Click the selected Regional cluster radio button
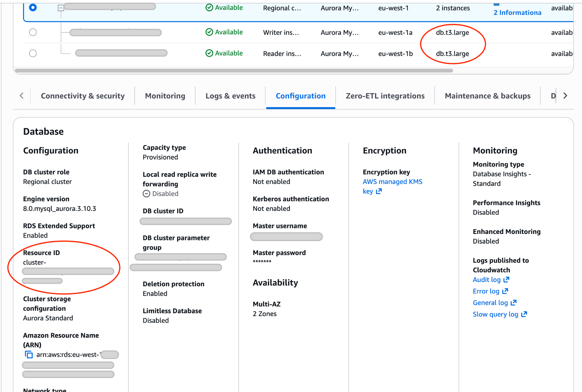Viewport: 582px width, 392px height. [33, 7]
